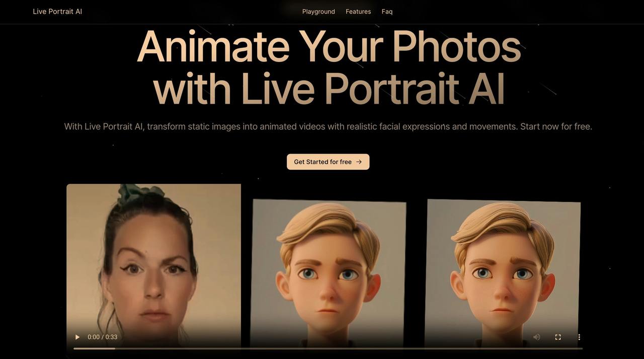The width and height of the screenshot is (644, 359).
Task: Play the demo video
Action: pyautogui.click(x=77, y=337)
